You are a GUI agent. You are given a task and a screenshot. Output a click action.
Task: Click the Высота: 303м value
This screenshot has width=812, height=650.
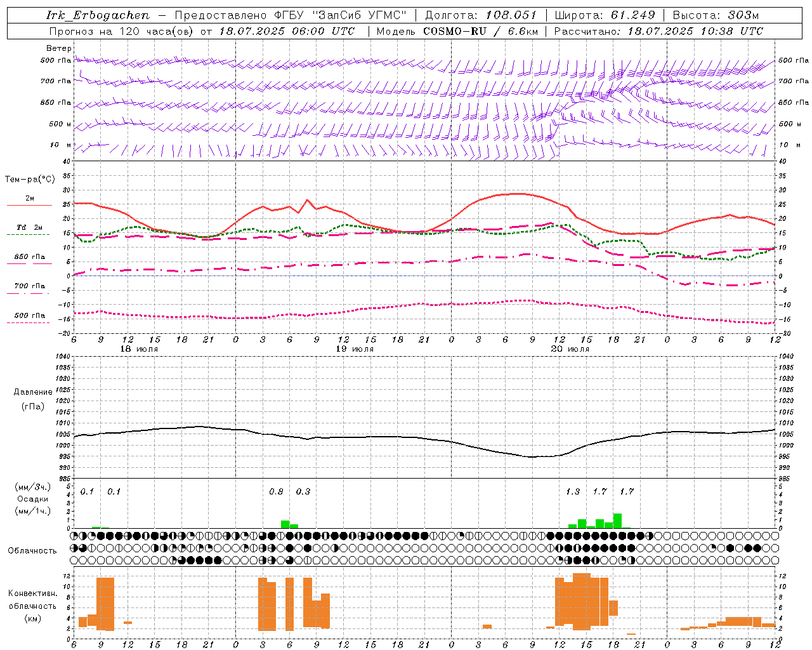[x=716, y=15]
